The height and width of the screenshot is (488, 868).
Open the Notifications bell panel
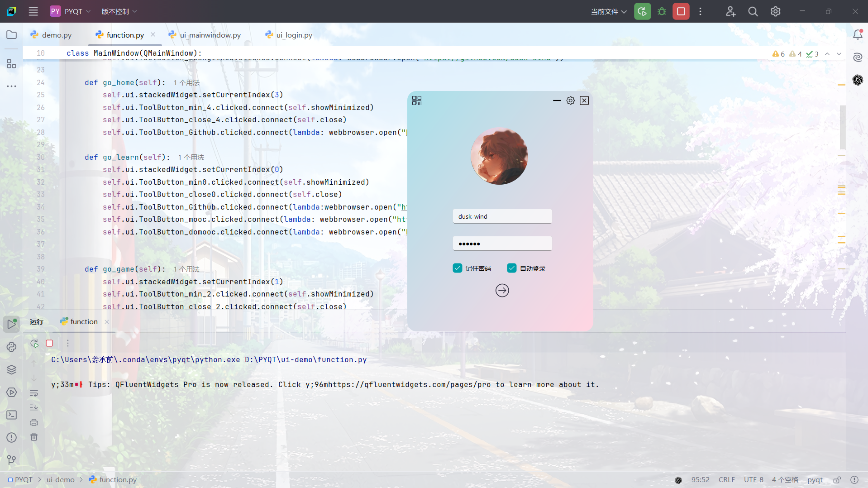tap(857, 35)
